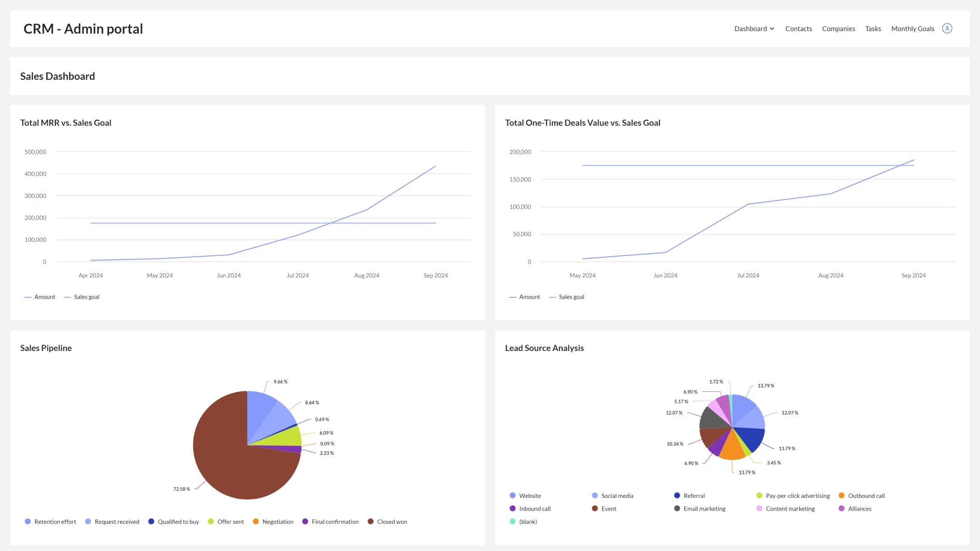Viewport: 980px width, 551px height.
Task: Click the Companies link
Action: 838,28
